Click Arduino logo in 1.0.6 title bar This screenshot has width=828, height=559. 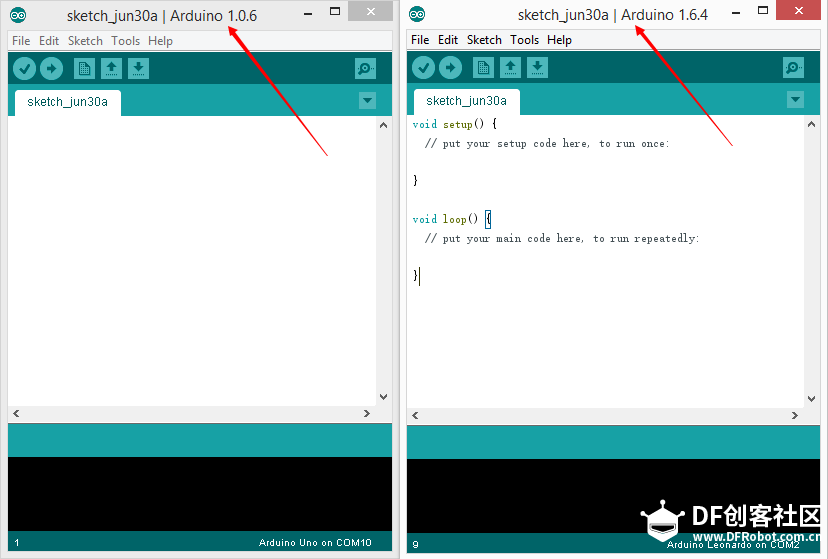18,15
